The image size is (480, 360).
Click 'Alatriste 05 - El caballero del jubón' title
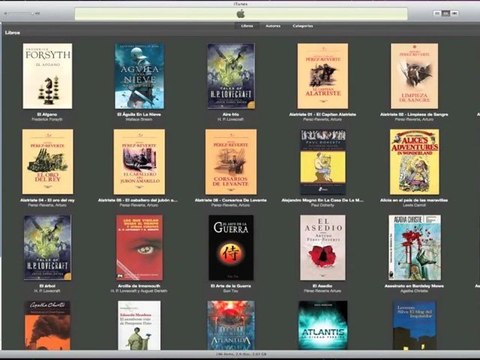(x=138, y=200)
